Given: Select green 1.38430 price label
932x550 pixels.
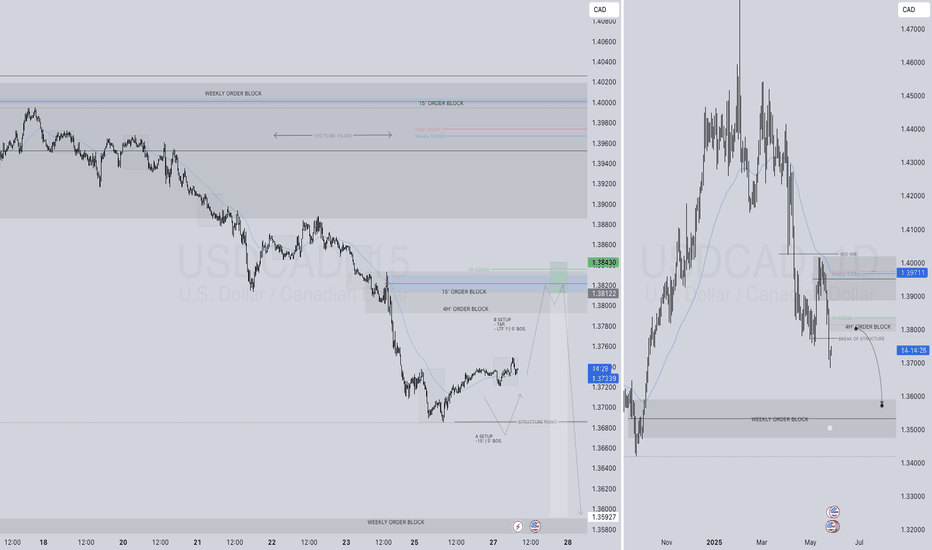Looking at the screenshot, I should [603, 262].
